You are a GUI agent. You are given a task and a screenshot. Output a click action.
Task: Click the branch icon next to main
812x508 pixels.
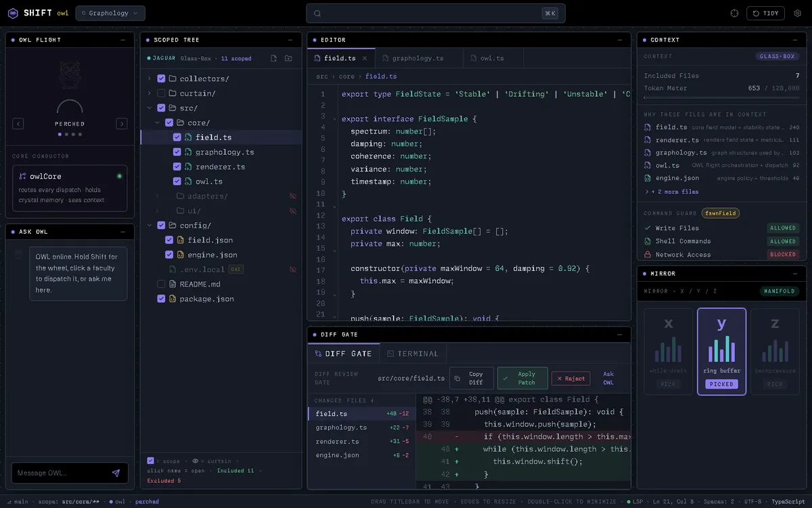pyautogui.click(x=9, y=502)
